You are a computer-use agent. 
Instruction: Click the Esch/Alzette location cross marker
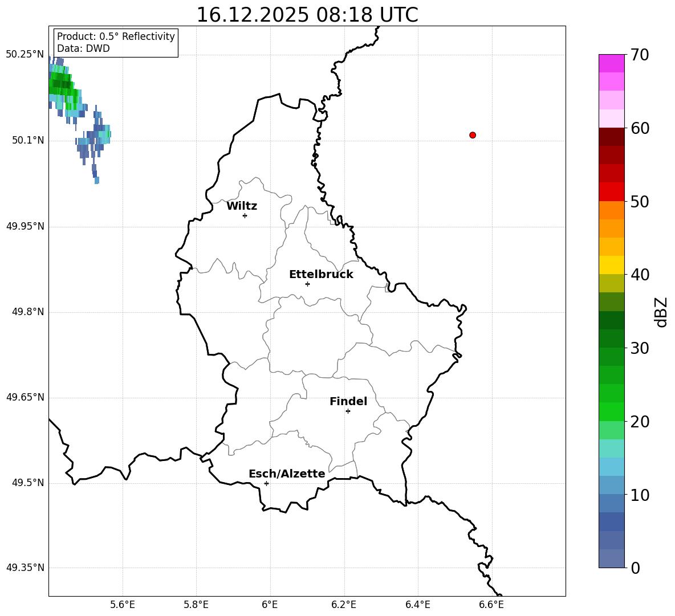266,483
